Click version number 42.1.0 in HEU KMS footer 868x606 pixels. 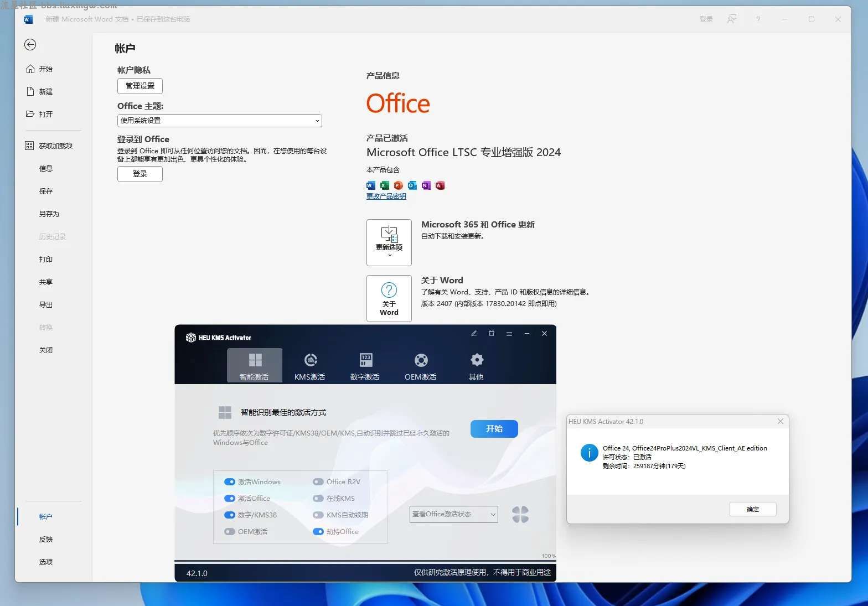pos(197,573)
